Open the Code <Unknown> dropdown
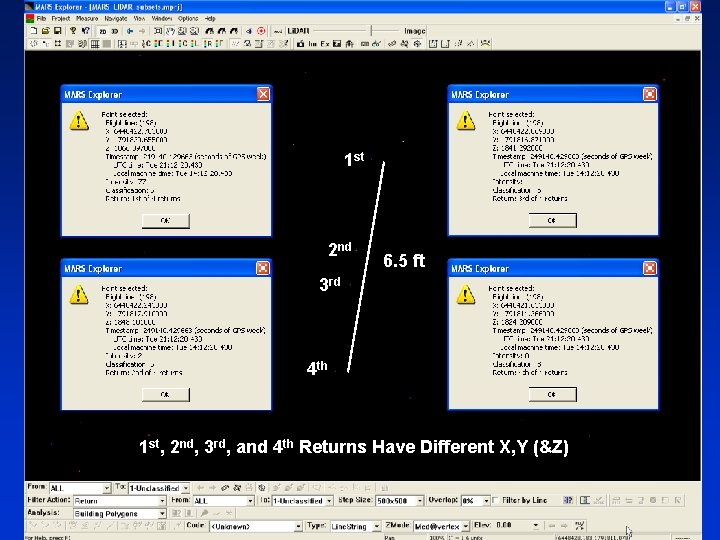Screen dimensions: 720x540 pyautogui.click(x=298, y=526)
